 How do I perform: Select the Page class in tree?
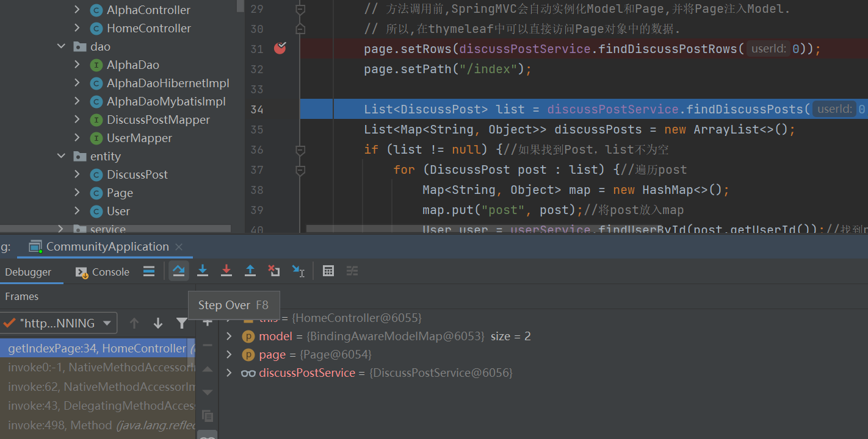pos(120,193)
